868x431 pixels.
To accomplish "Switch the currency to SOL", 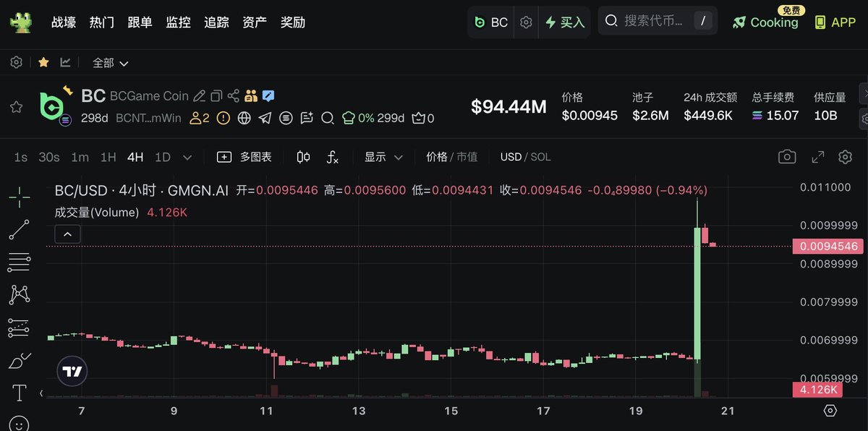I will (x=540, y=157).
